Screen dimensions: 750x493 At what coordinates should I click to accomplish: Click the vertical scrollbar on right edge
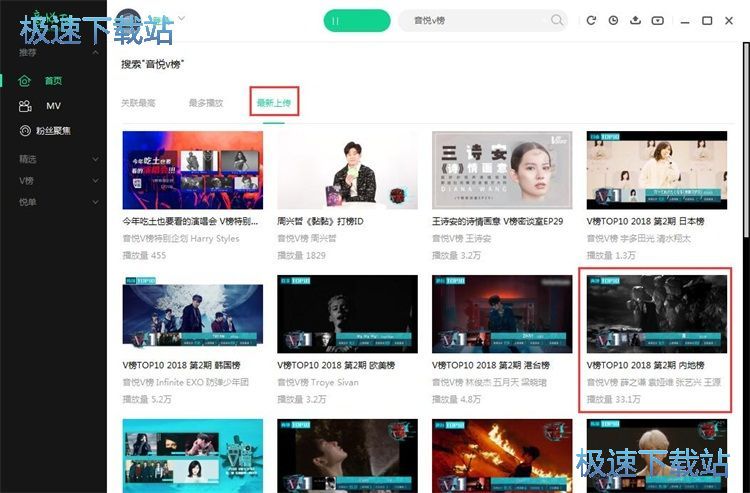click(x=746, y=139)
